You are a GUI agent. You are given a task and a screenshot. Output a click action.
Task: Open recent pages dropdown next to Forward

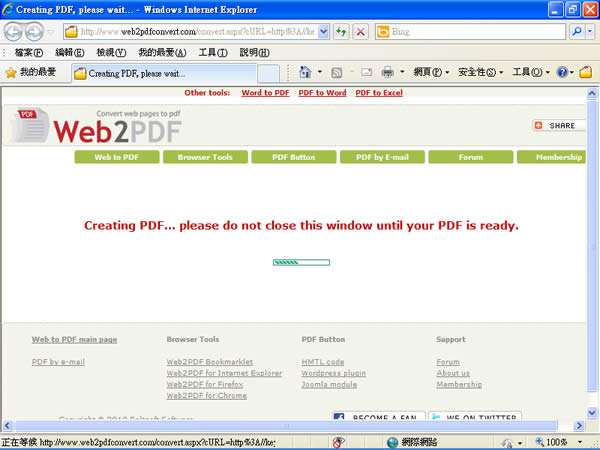click(51, 32)
